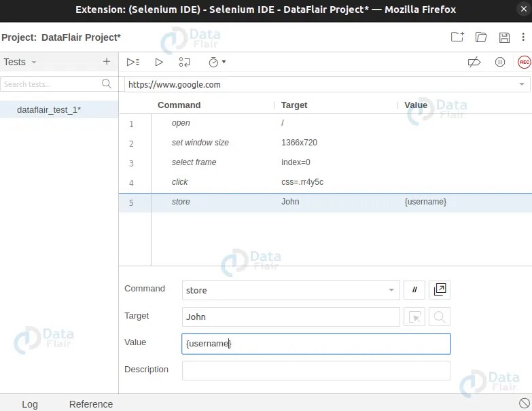The height and width of the screenshot is (411, 532).
Task: Click the row number 4 gutter
Action: tap(131, 183)
